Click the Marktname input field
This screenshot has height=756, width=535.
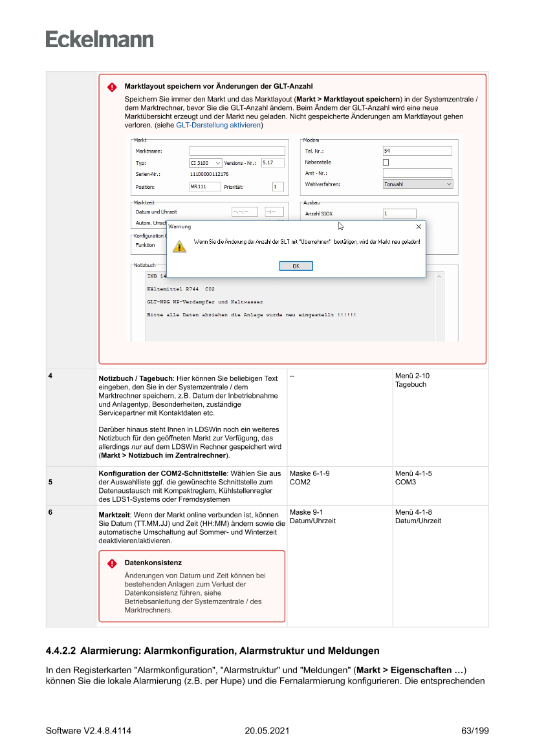pos(237,151)
